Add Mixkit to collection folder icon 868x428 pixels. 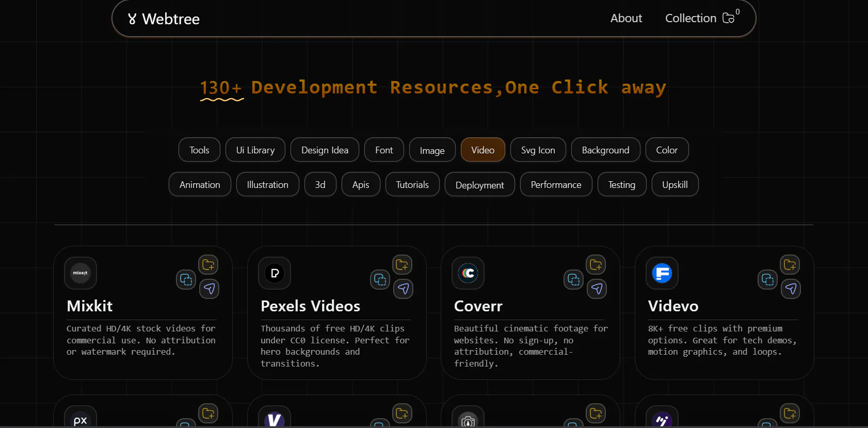[x=208, y=265]
